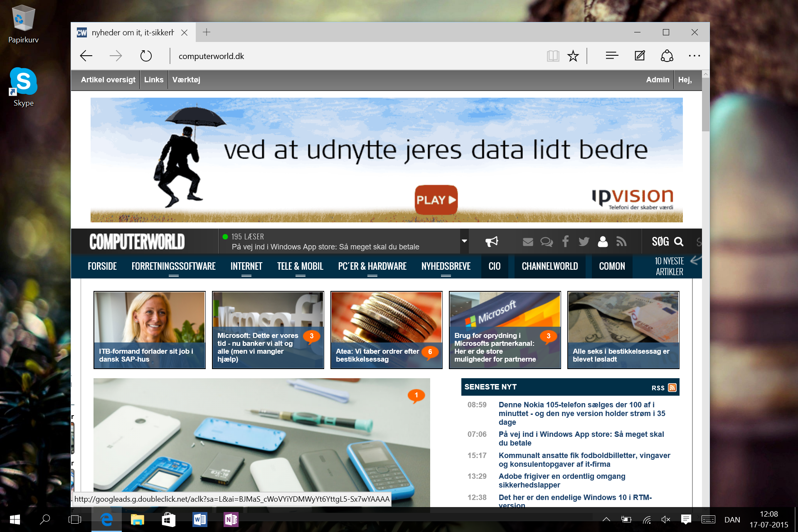
Task: Open Reading view book icon
Action: [x=553, y=56]
